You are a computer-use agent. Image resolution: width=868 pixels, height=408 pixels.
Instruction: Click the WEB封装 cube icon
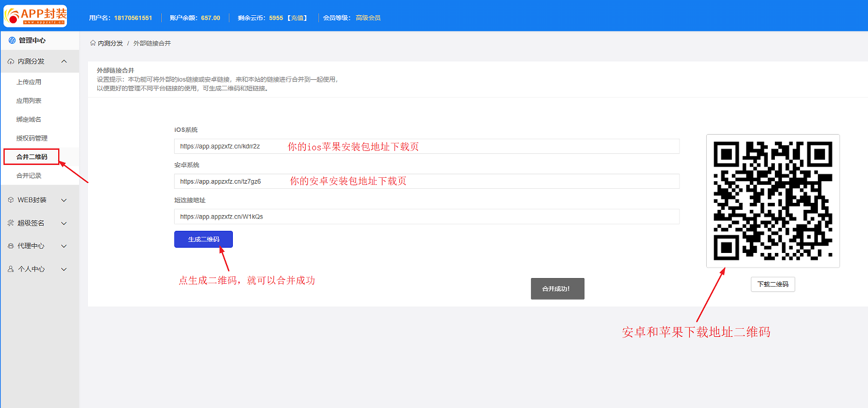11,200
